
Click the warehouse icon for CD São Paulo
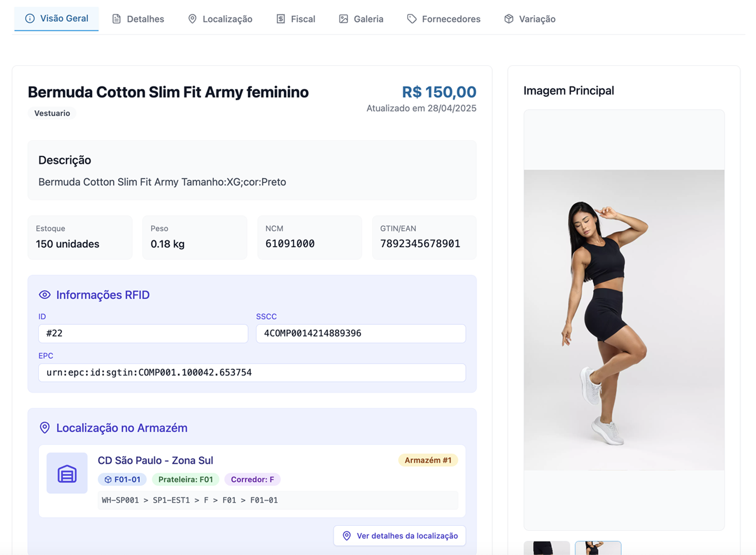pos(67,473)
